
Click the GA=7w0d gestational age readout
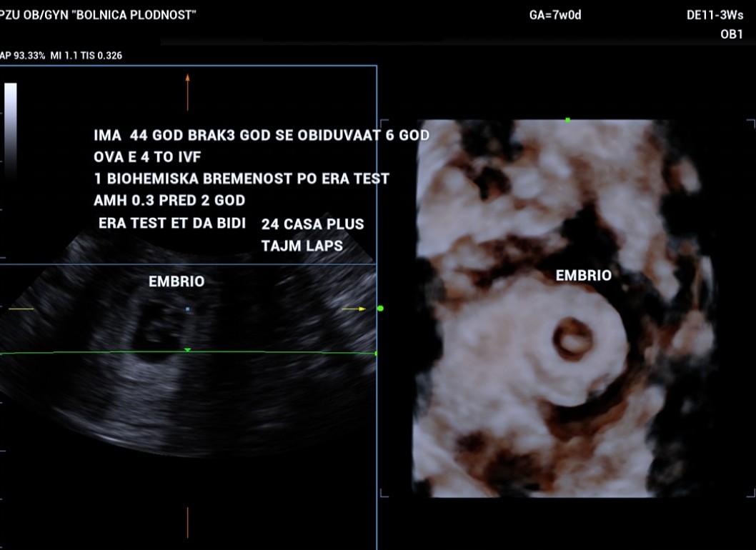555,16
